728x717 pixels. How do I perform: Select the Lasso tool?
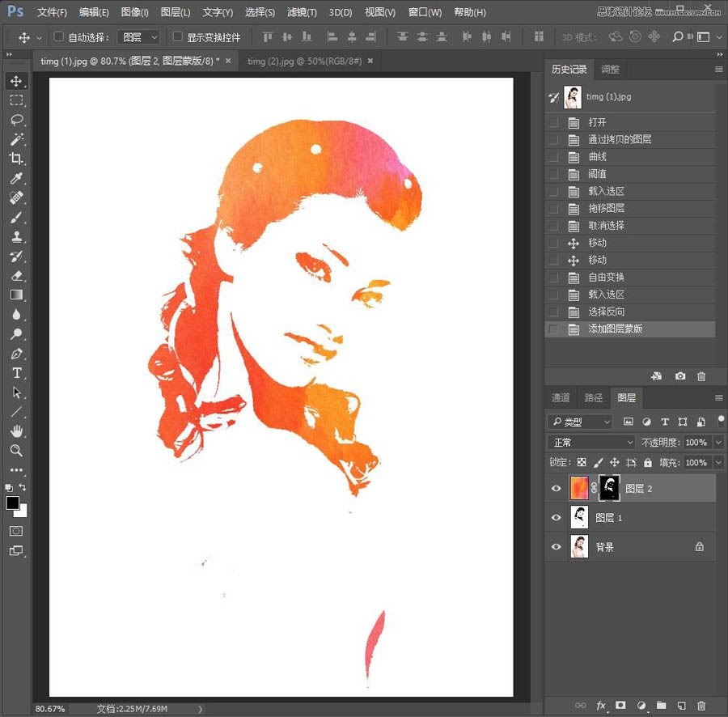coord(16,121)
